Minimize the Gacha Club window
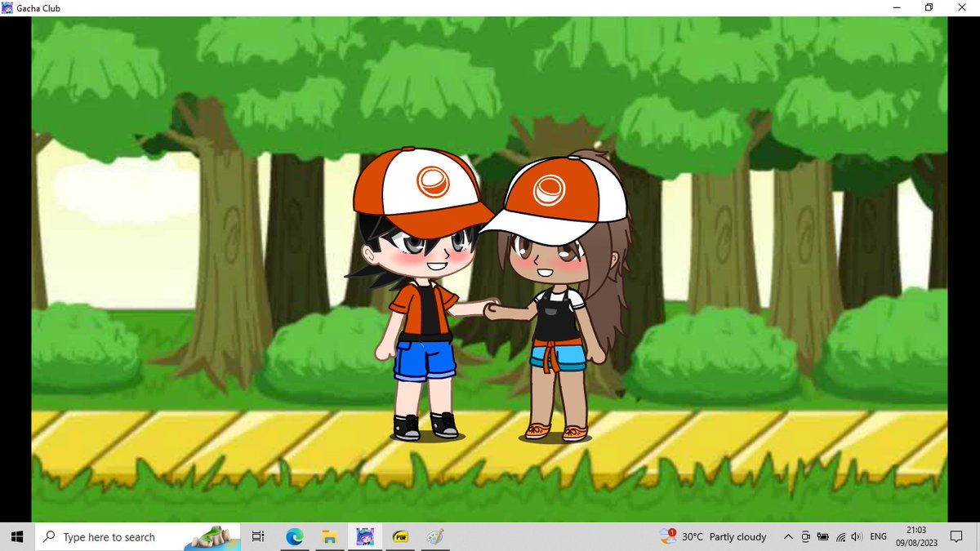This screenshot has width=980, height=551. [897, 8]
